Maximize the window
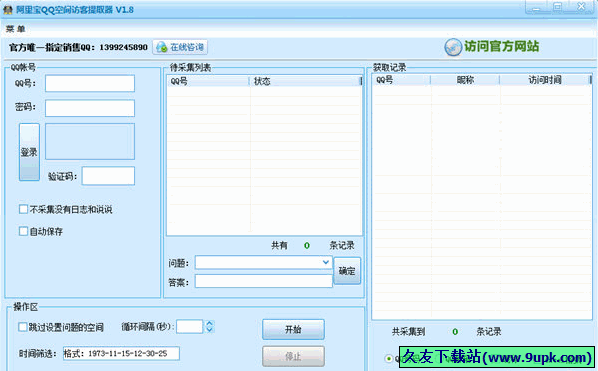Screen dimensions: 598x371 click(x=557, y=7)
